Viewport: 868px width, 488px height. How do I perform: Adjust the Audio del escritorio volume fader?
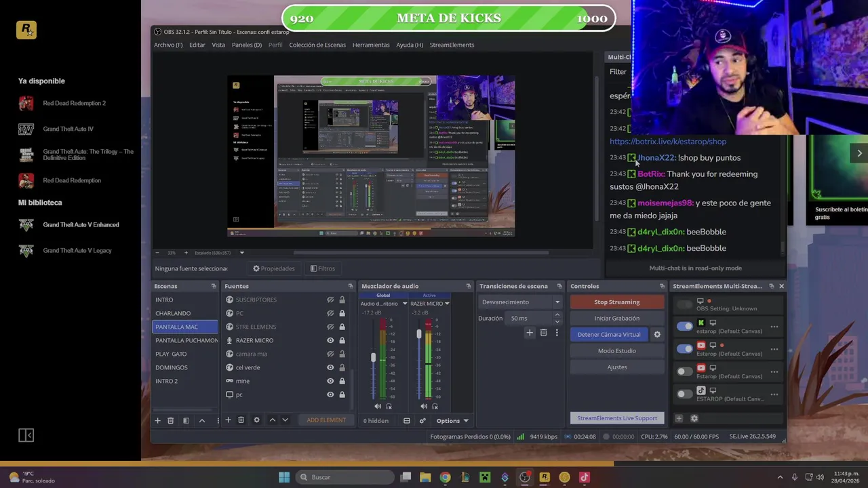(x=373, y=358)
